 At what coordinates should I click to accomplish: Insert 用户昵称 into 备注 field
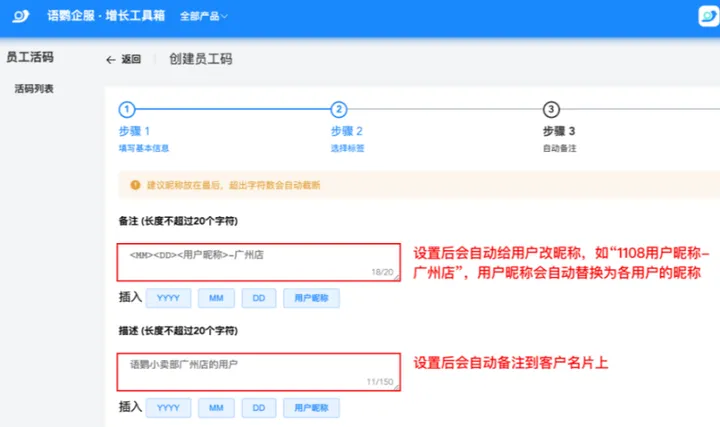coord(310,298)
